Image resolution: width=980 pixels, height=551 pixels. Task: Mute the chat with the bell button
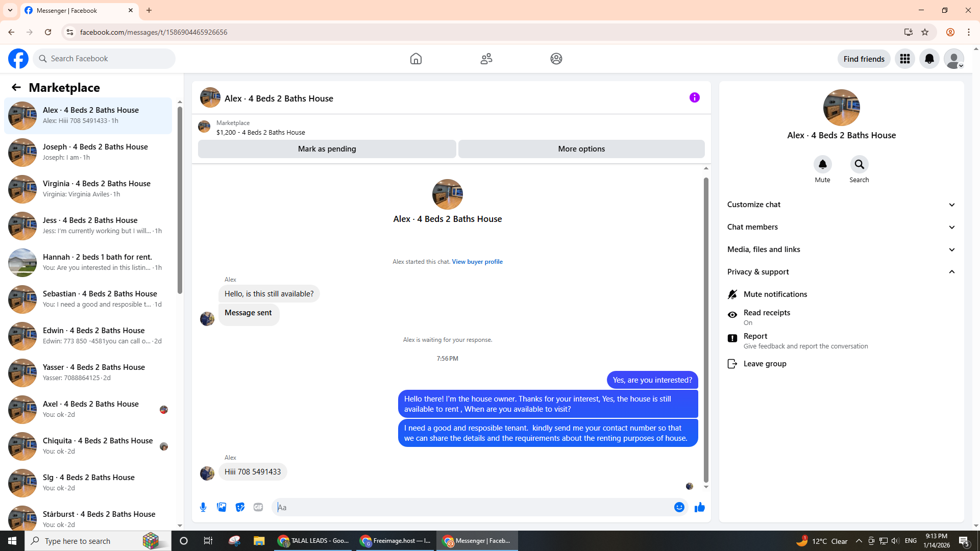pos(822,164)
